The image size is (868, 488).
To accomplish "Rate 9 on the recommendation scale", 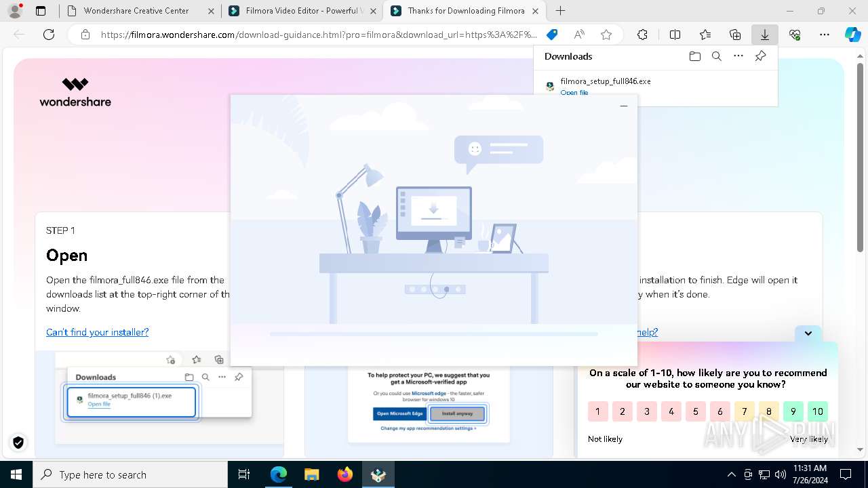I will (x=793, y=411).
